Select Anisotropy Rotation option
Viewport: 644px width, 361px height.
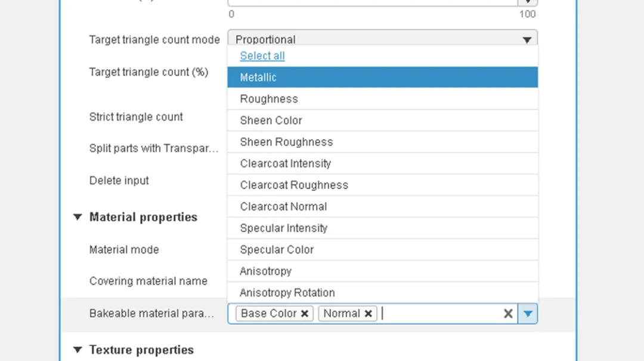pyautogui.click(x=287, y=292)
